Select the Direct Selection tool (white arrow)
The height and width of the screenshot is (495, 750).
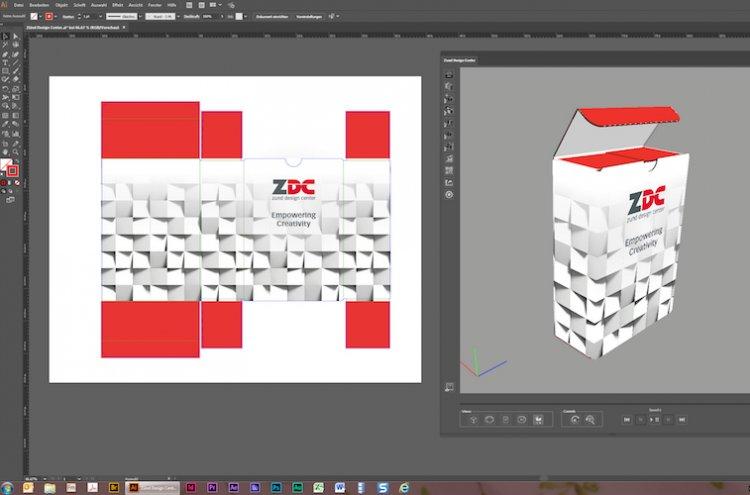coord(15,36)
